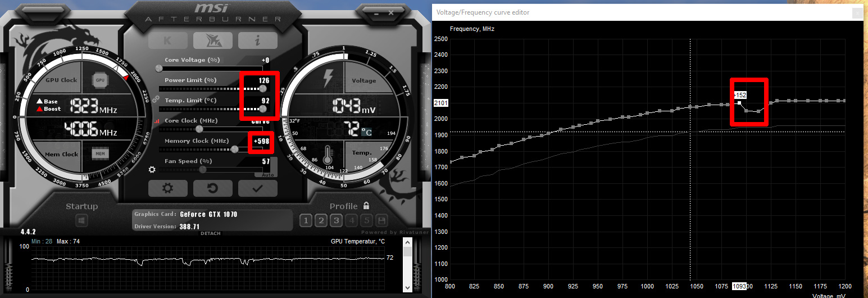The height and width of the screenshot is (298, 868).
Task: Click the Voltage/Frequency curve editor title bar
Action: tap(649, 12)
